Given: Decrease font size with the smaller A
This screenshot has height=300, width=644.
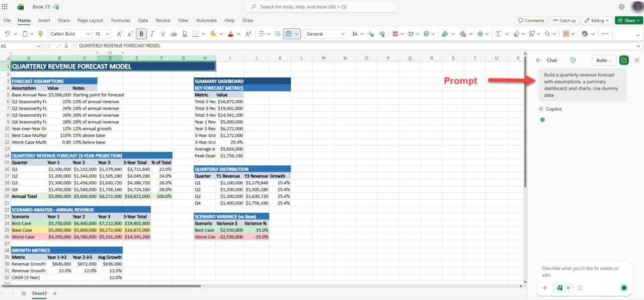Looking at the screenshot, I should tap(130, 34).
